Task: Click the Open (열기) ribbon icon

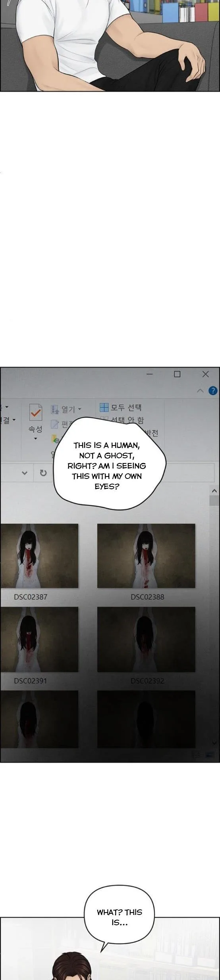Action: (55, 409)
